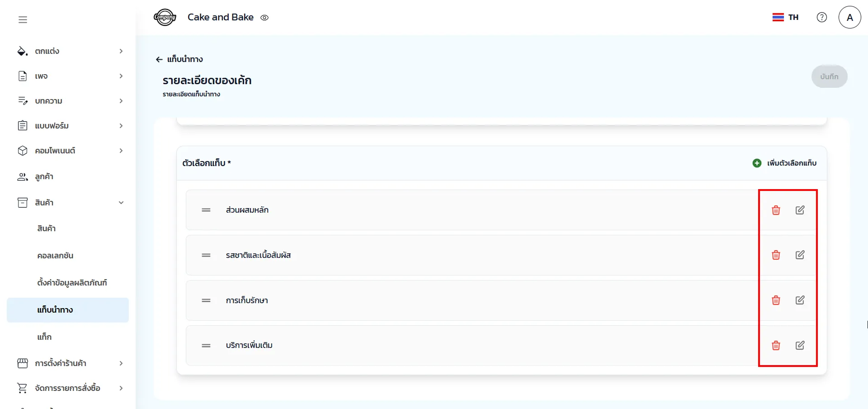
Task: Edit the บริการเพิ่มเติม tab option
Action: tap(800, 346)
